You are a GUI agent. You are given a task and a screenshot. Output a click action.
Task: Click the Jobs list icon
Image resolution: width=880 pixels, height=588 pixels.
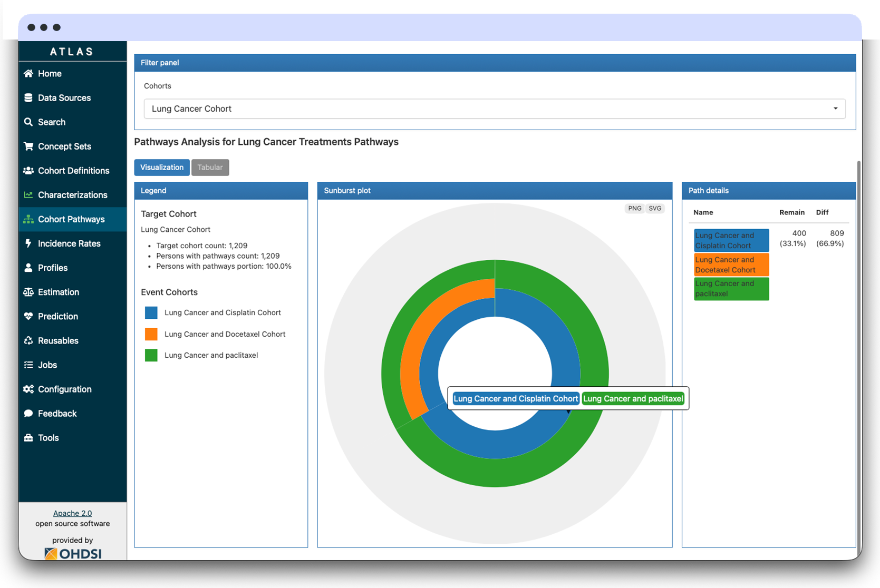point(28,364)
